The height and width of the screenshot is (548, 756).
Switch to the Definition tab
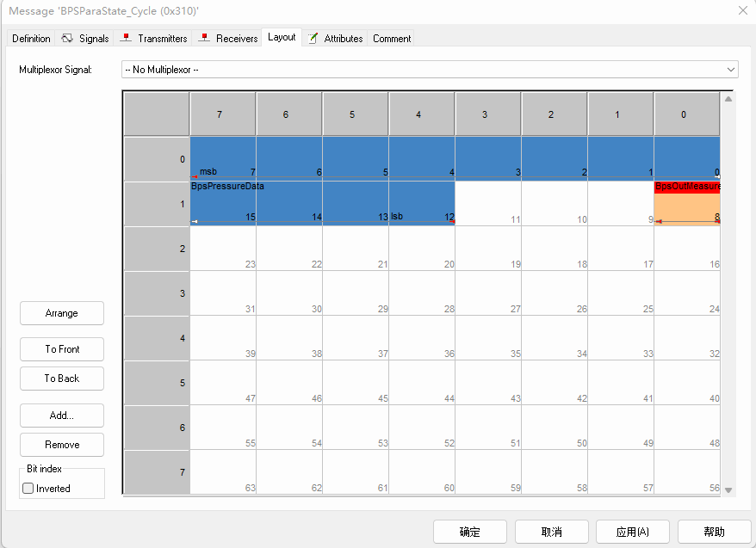tap(31, 39)
